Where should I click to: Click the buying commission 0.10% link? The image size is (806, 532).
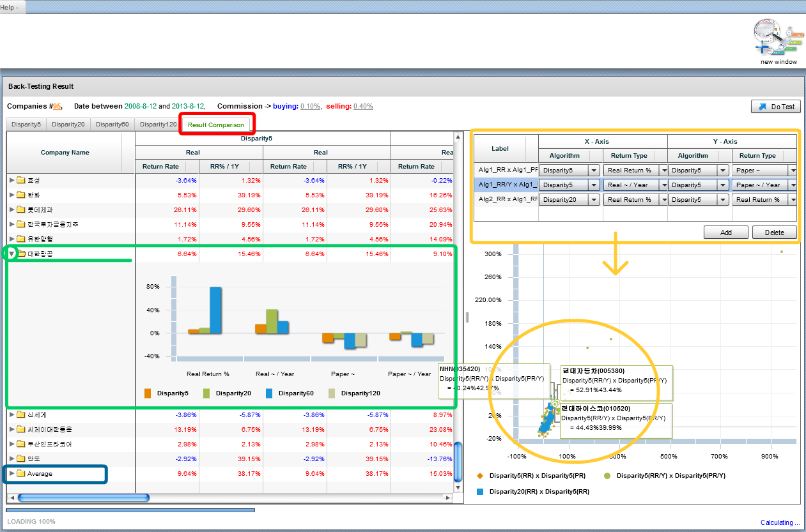(310, 106)
